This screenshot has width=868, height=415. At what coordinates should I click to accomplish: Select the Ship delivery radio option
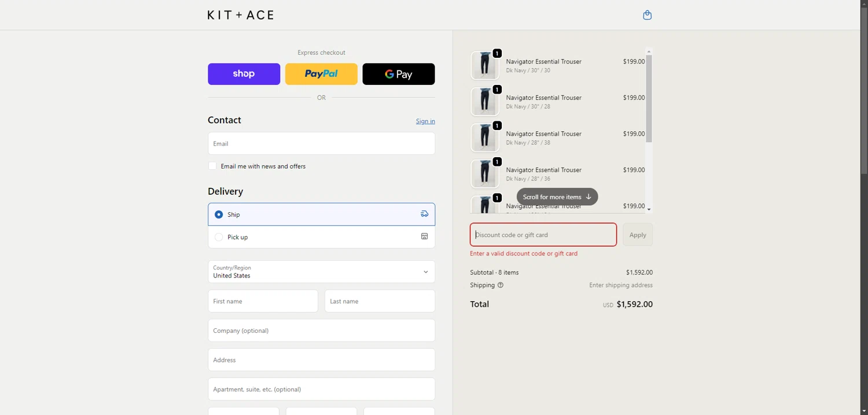tap(219, 214)
